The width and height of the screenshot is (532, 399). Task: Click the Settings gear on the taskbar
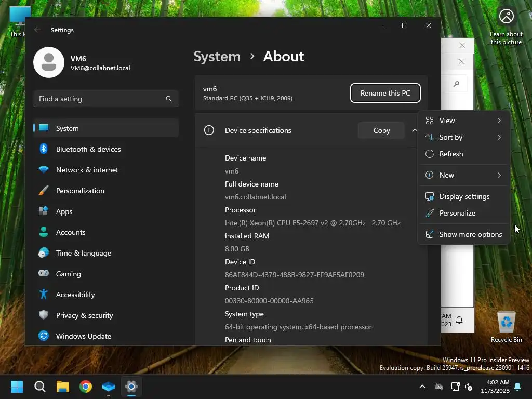[x=131, y=387]
